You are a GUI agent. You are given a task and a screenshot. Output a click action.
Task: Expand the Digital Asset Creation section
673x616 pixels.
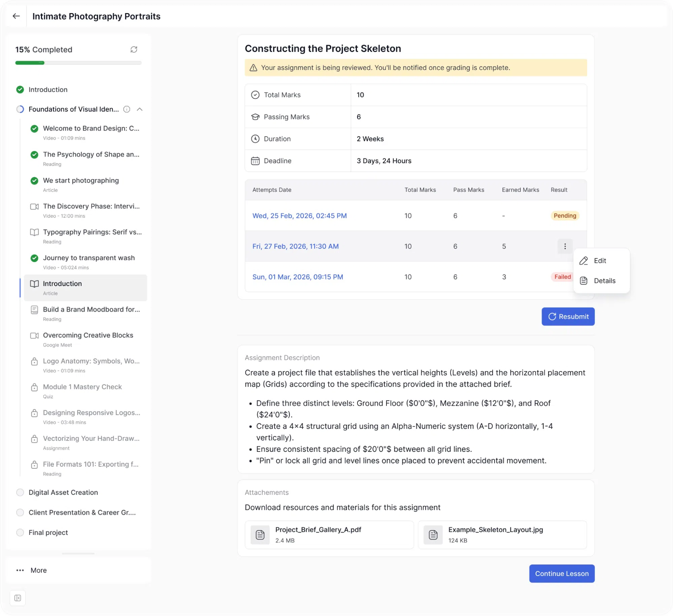point(63,493)
